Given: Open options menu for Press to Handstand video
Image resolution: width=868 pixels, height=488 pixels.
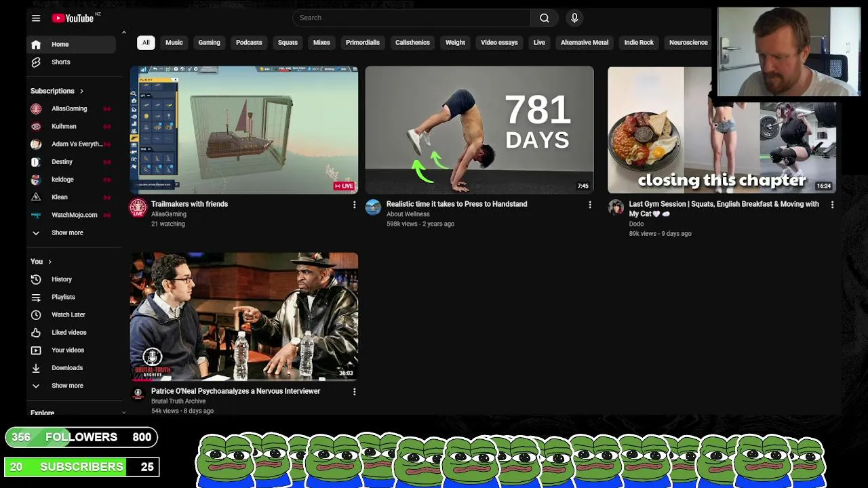Looking at the screenshot, I should pos(589,205).
